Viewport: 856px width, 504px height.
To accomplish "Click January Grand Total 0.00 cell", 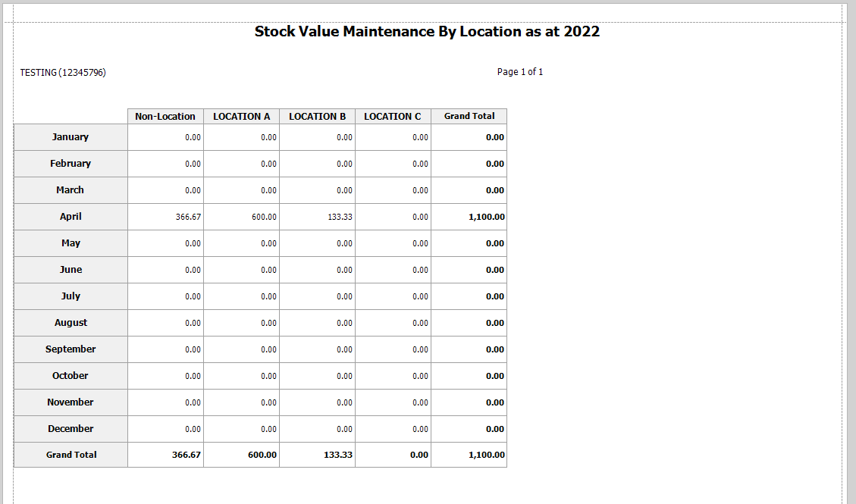I will tap(469, 137).
